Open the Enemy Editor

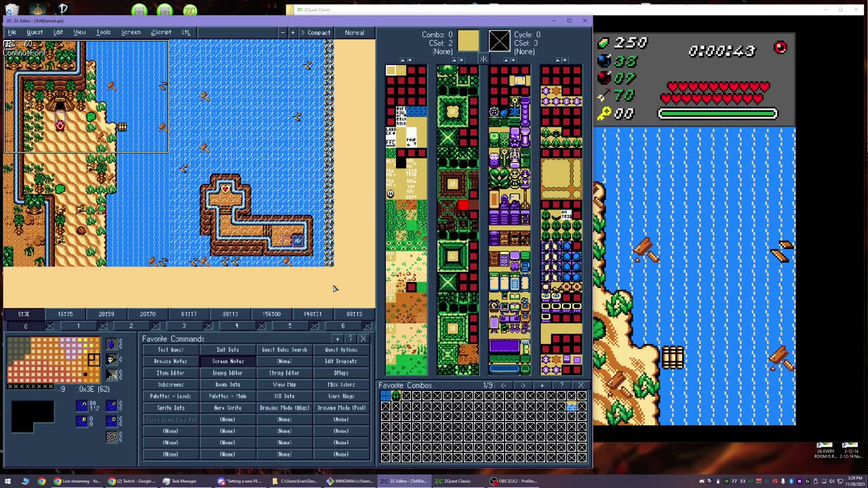pos(227,373)
